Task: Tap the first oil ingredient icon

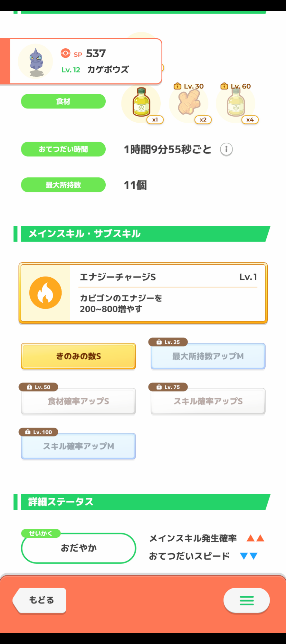Action: (141, 103)
